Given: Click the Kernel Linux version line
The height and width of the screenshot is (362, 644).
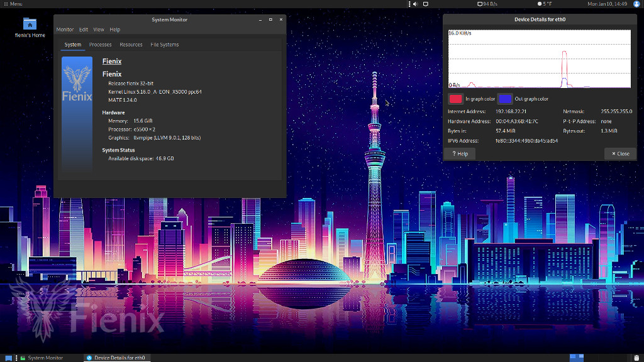Looking at the screenshot, I should pos(155,92).
